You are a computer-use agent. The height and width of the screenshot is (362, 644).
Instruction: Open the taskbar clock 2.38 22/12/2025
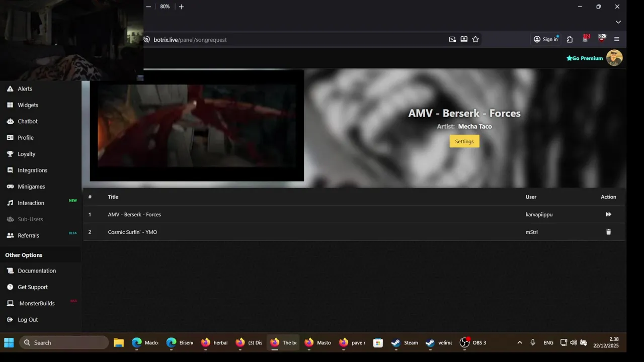click(606, 342)
